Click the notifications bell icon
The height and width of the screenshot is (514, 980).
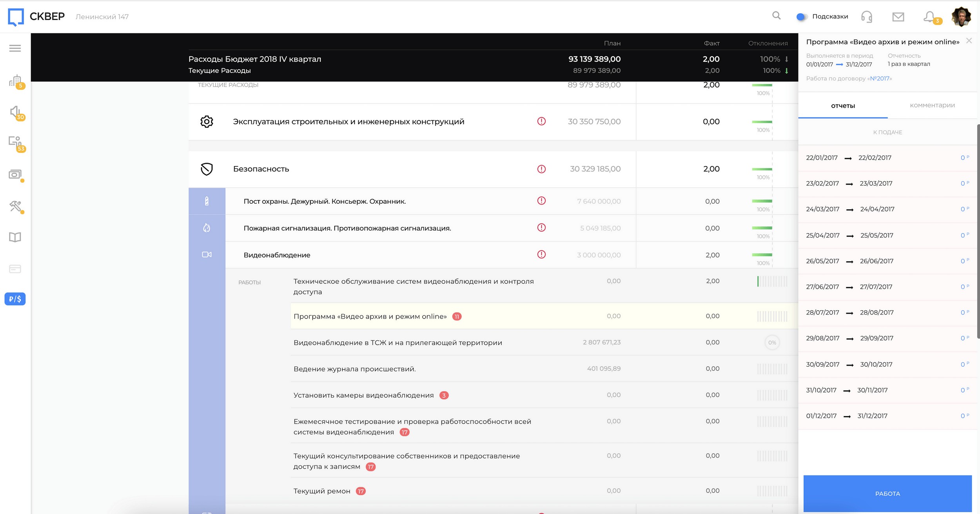tap(929, 16)
